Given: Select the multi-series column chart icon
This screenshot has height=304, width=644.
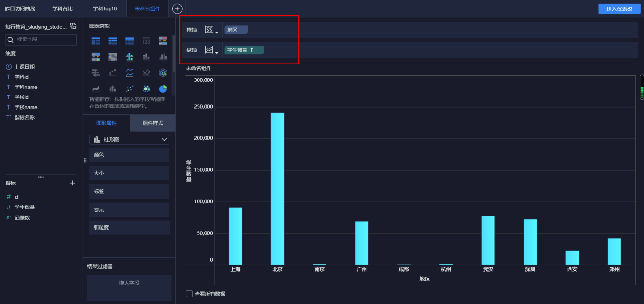Looking at the screenshot, I should tap(163, 57).
